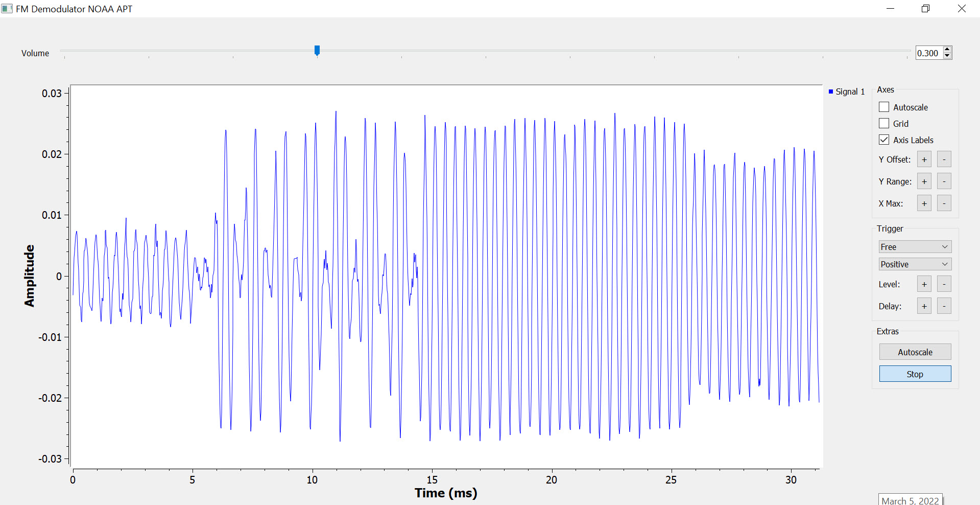Decrease Y Range with minus button
980x505 pixels.
pyautogui.click(x=944, y=181)
